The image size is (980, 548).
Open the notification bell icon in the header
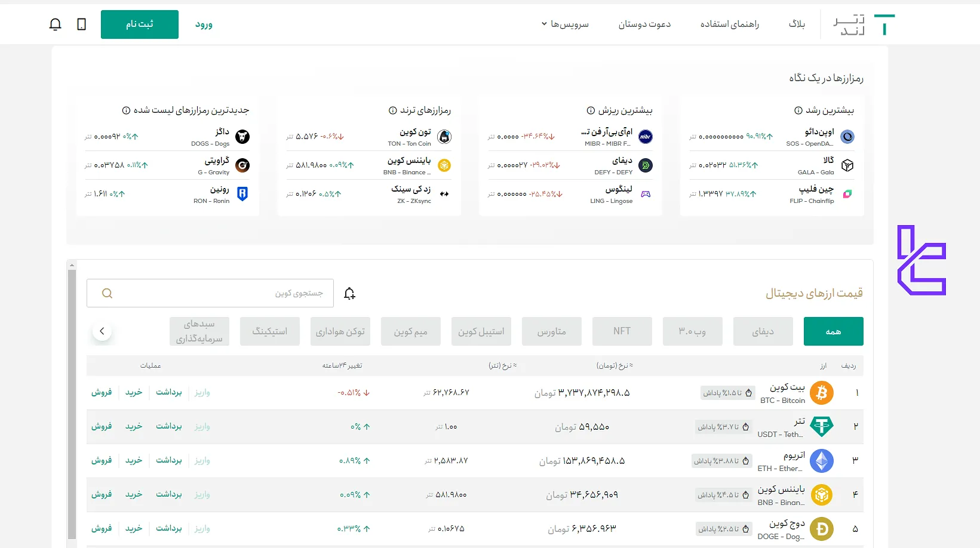coord(55,24)
